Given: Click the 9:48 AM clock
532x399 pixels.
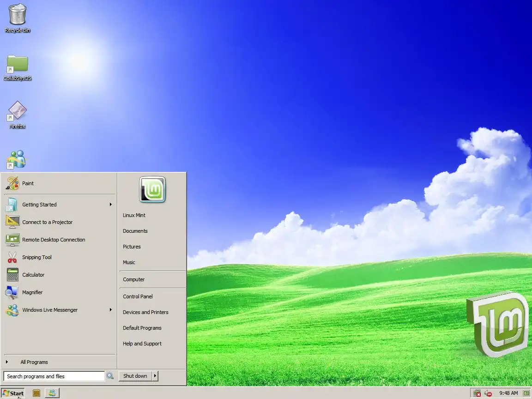Looking at the screenshot, I should coord(508,393).
